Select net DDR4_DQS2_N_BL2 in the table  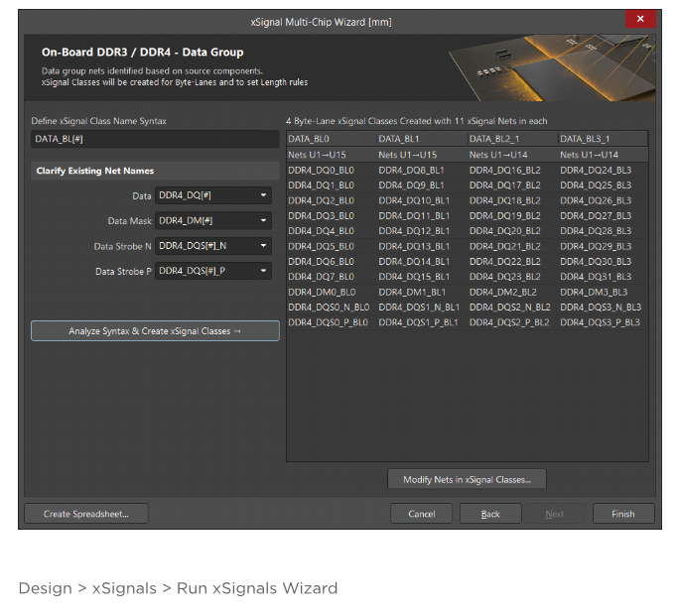click(x=509, y=308)
